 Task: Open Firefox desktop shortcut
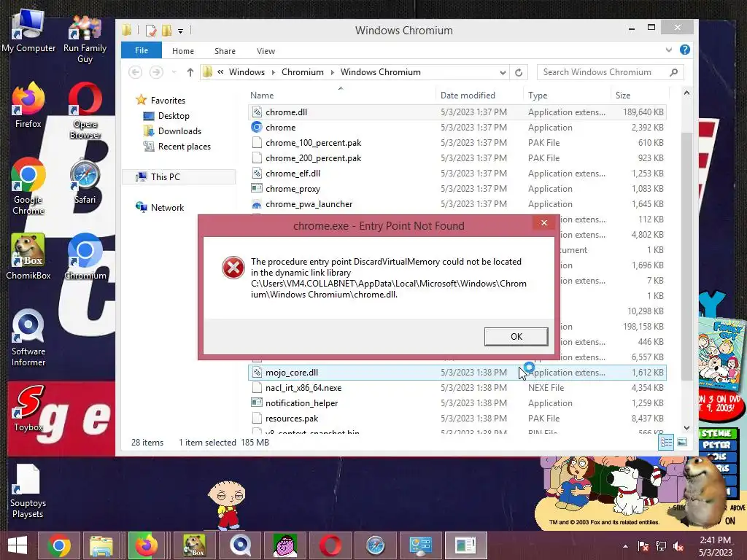[x=28, y=105]
